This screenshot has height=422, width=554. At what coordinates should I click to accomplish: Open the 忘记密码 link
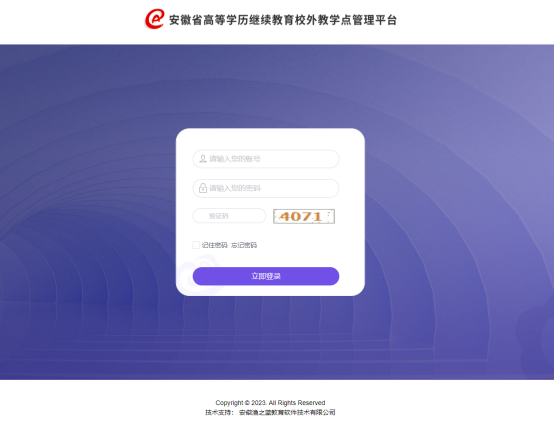pos(244,245)
